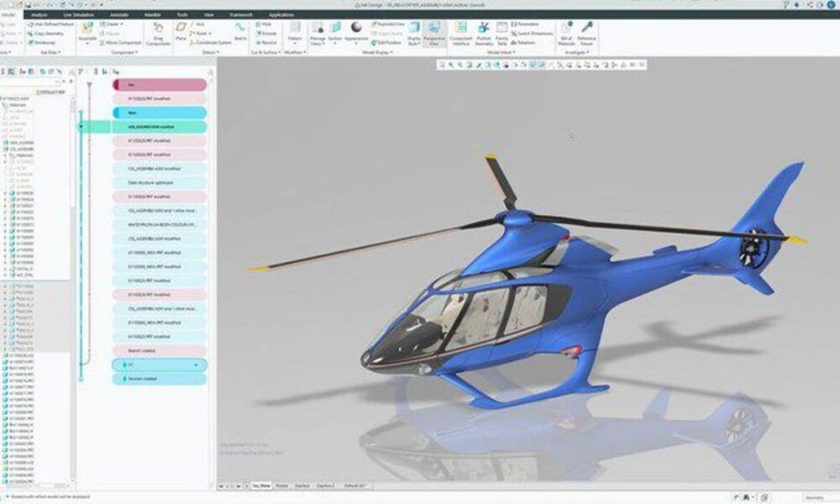This screenshot has width=840, height=504.
Task: Open the Relations editor
Action: pyautogui.click(x=522, y=42)
